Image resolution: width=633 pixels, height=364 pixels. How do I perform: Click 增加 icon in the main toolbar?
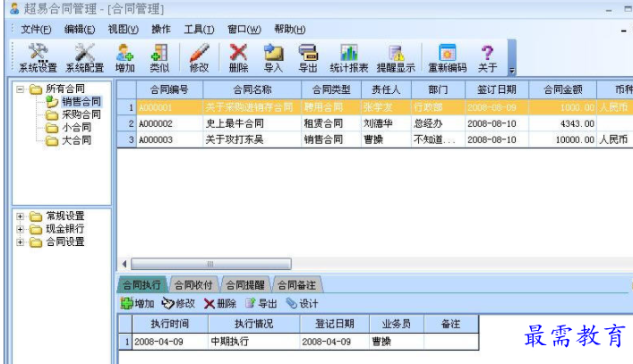pos(125,55)
